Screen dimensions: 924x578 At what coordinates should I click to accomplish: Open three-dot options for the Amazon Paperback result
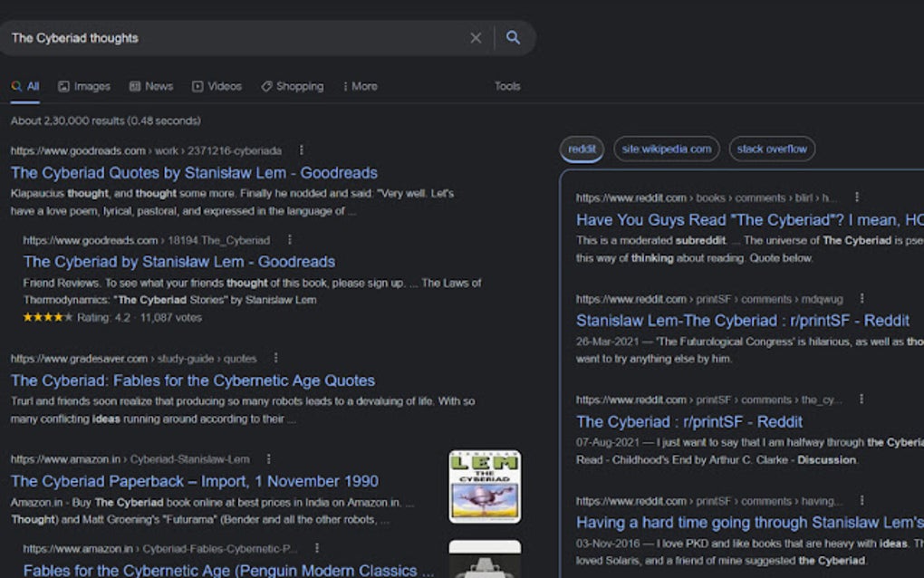point(266,458)
